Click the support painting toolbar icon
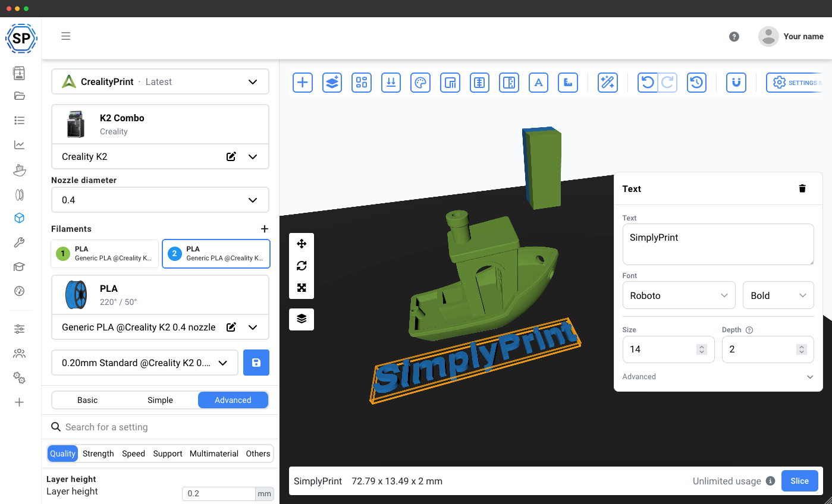The height and width of the screenshot is (504, 832). coord(450,83)
